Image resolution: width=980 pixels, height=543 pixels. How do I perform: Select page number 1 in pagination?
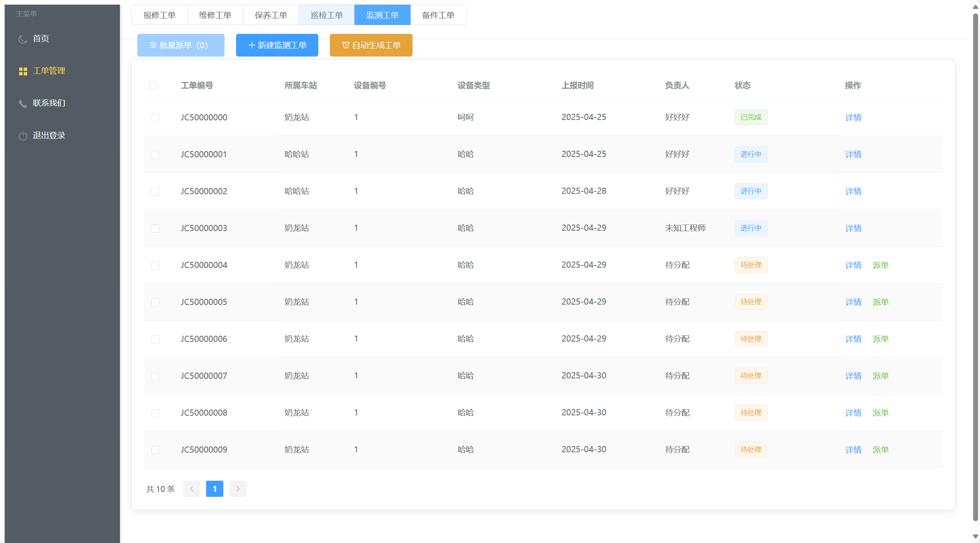215,489
